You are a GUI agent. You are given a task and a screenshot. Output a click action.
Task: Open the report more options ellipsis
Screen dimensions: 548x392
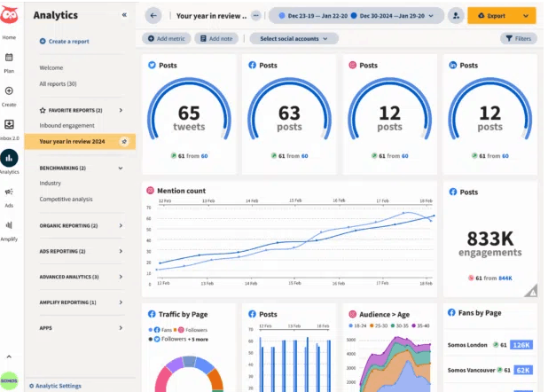tap(256, 16)
